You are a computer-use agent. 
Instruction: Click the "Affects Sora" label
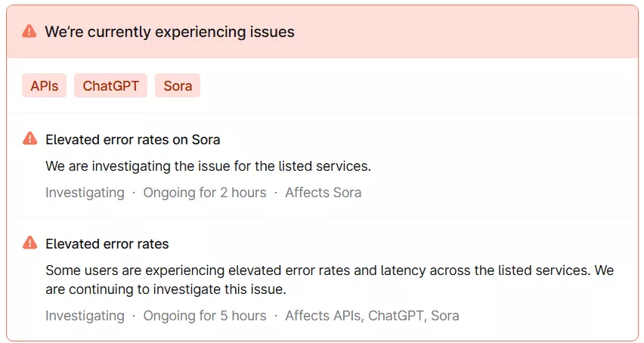323,193
